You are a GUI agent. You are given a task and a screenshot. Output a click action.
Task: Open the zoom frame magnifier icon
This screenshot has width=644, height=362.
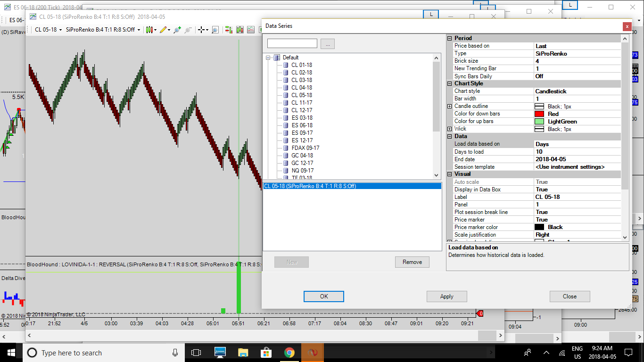point(215,30)
